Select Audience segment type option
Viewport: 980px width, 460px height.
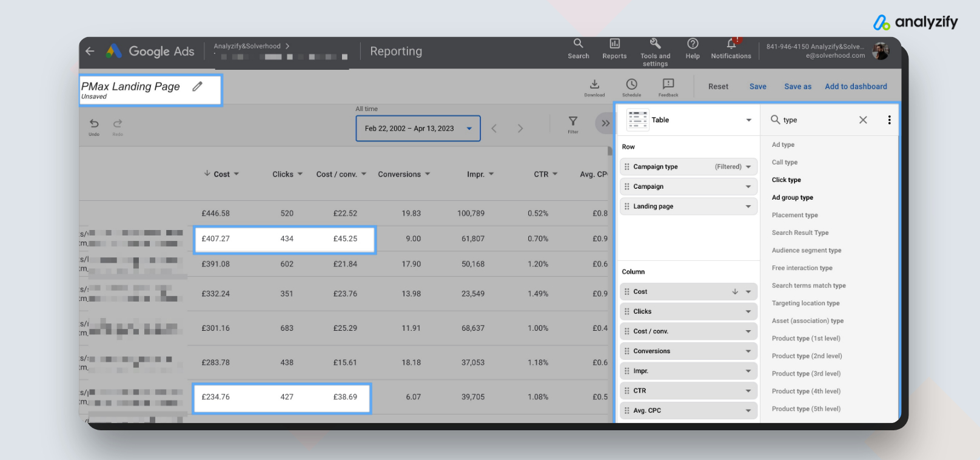(806, 251)
